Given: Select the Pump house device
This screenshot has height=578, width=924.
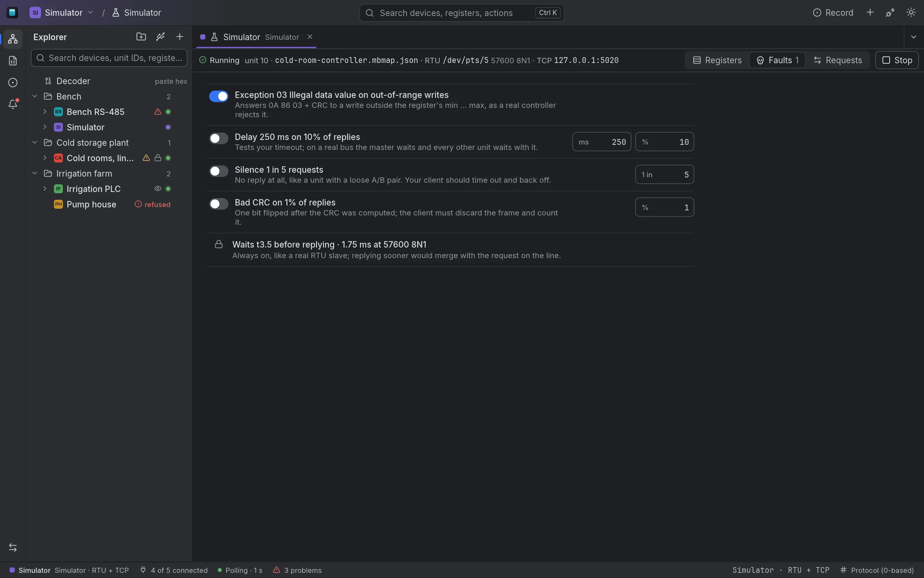Looking at the screenshot, I should pos(109,204).
